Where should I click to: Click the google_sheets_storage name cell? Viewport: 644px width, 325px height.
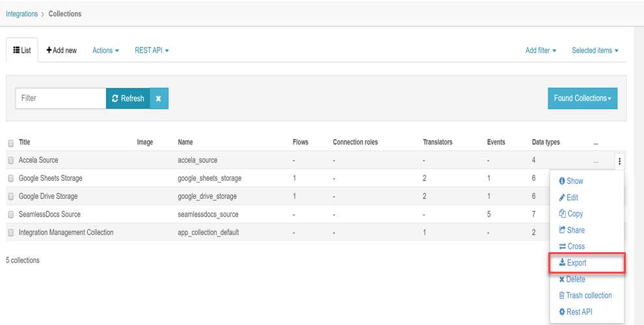click(x=209, y=179)
